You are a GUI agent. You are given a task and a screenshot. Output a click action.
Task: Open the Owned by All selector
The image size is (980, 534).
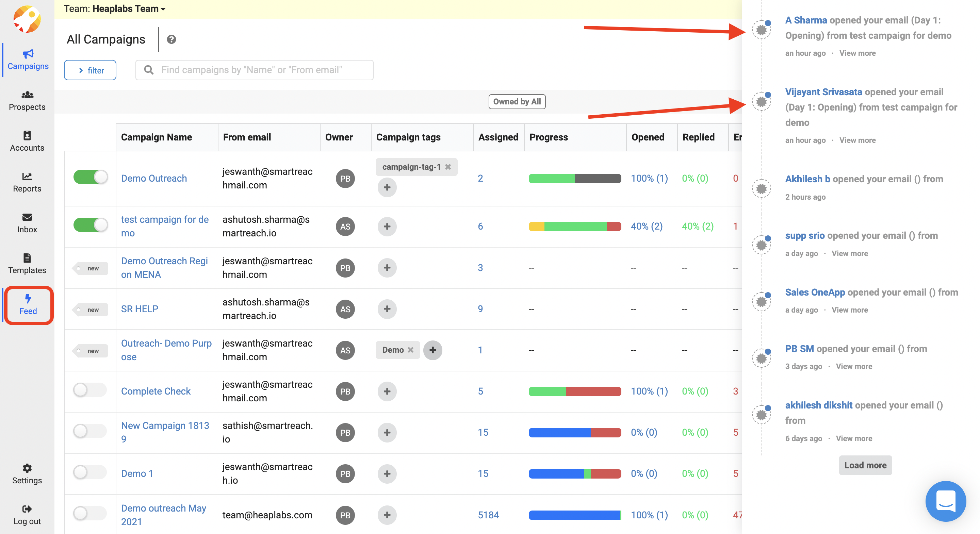(517, 102)
